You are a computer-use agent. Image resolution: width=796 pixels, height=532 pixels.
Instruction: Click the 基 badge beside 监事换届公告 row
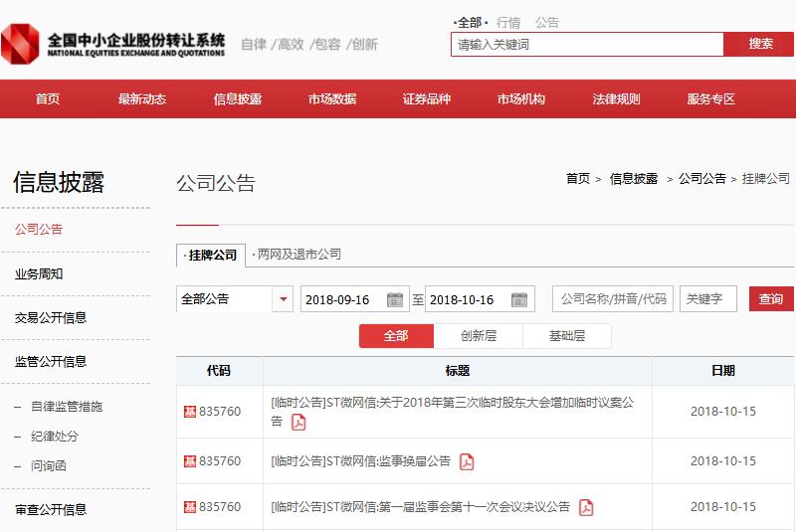(x=190, y=461)
